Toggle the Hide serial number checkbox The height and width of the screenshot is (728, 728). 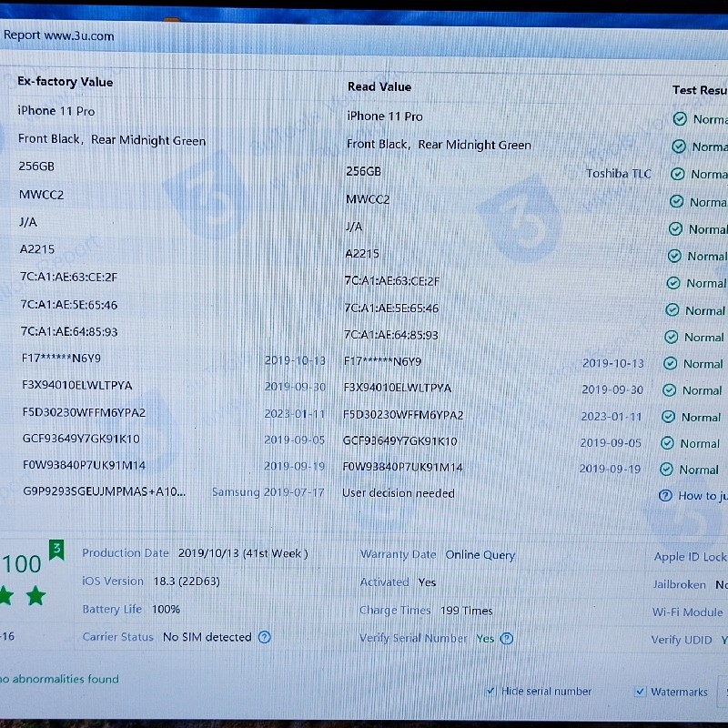coord(490,691)
